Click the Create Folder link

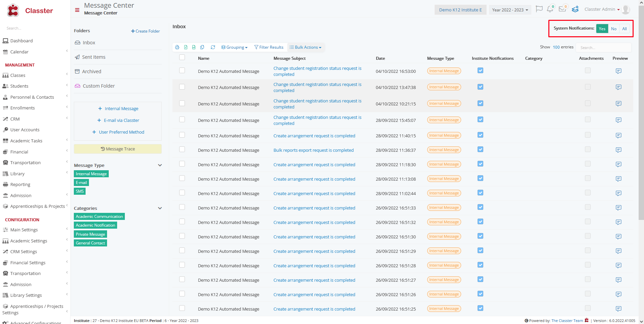pyautogui.click(x=145, y=31)
